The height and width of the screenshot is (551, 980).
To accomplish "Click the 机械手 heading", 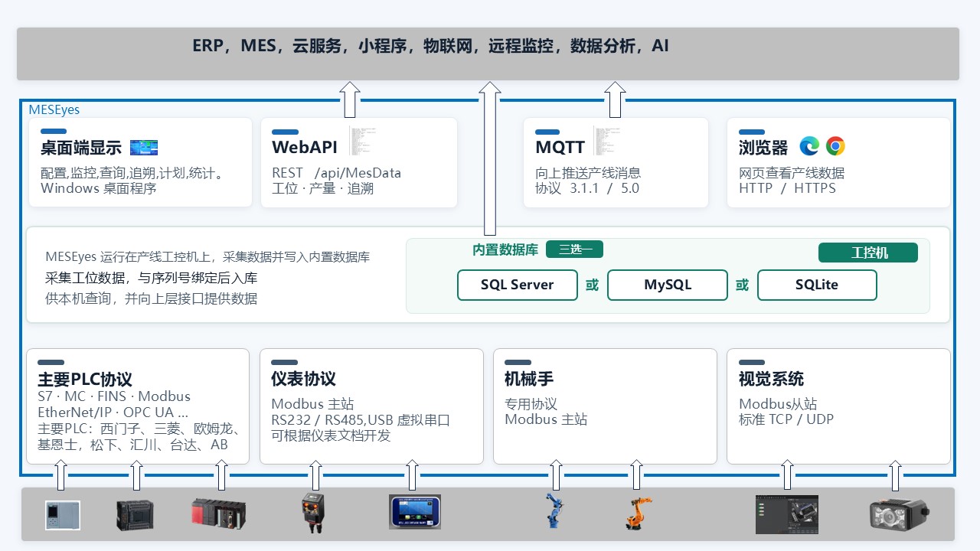I will pos(529,379).
